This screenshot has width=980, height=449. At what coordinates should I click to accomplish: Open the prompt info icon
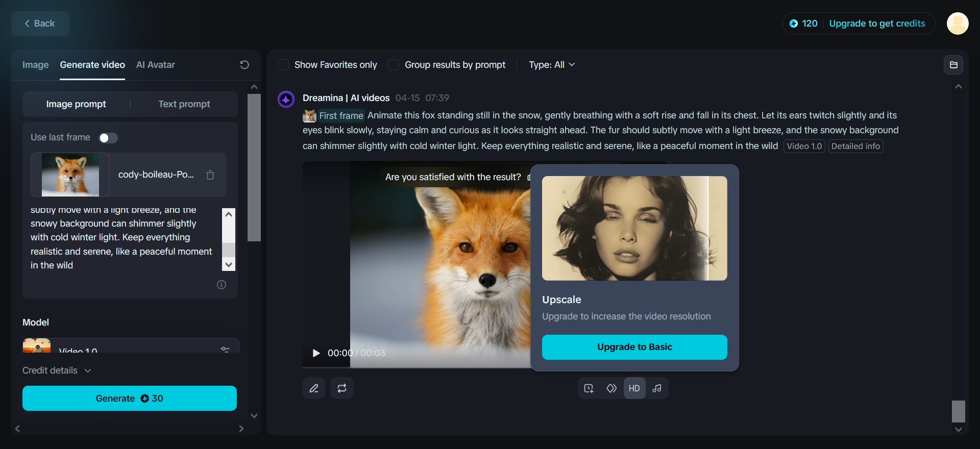point(222,285)
